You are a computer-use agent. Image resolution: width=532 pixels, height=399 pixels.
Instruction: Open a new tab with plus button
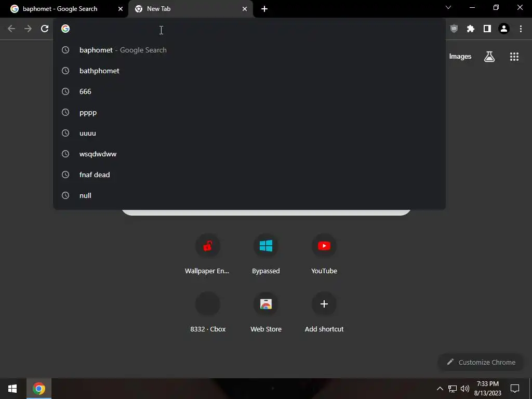click(264, 9)
